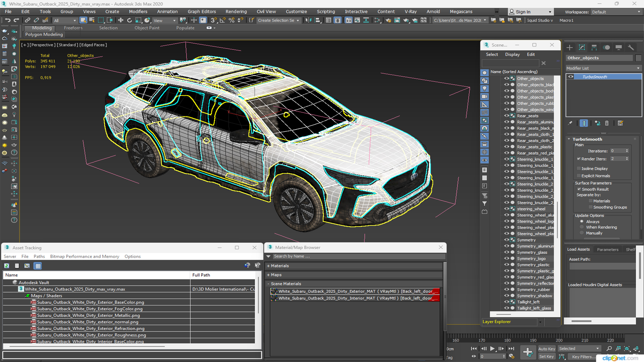644x362 pixels.
Task: Toggle Angle Snap icon
Action: [222, 20]
